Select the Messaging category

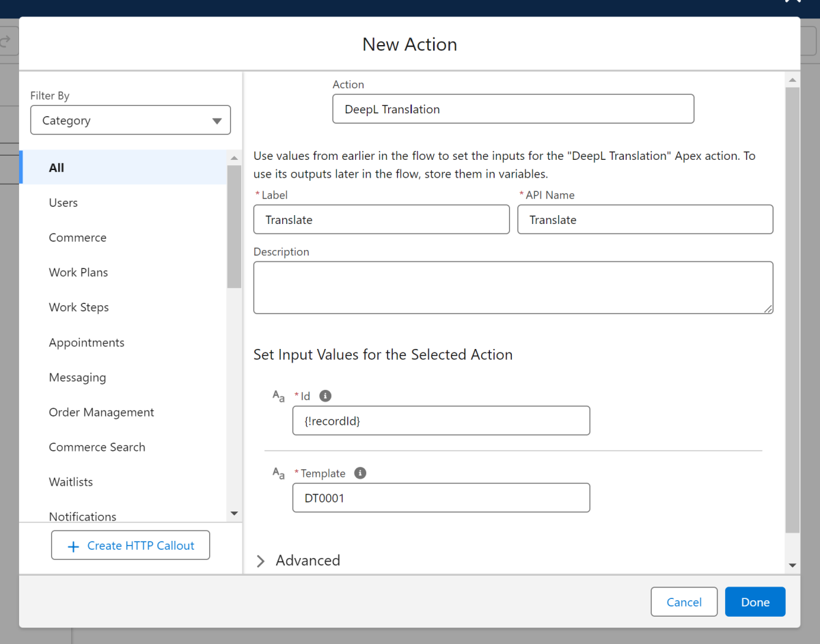tap(77, 378)
